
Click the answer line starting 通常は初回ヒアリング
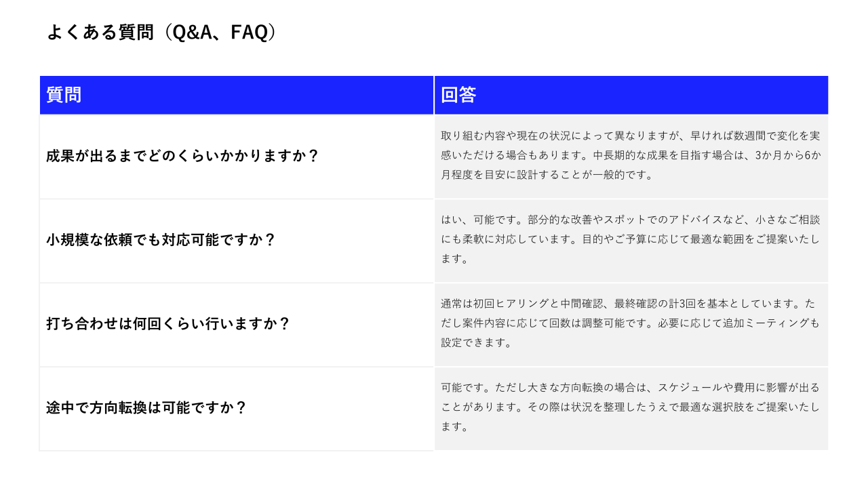(x=630, y=304)
